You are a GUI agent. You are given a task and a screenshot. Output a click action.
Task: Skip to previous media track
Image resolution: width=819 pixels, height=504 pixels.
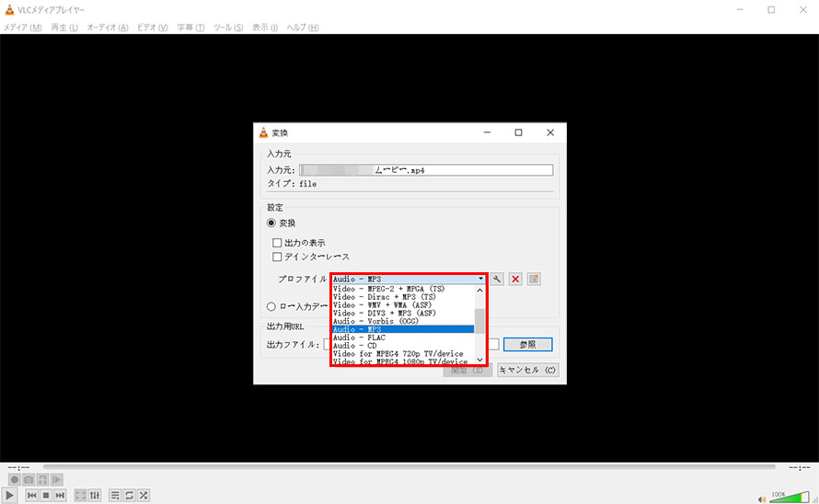pos(32,495)
